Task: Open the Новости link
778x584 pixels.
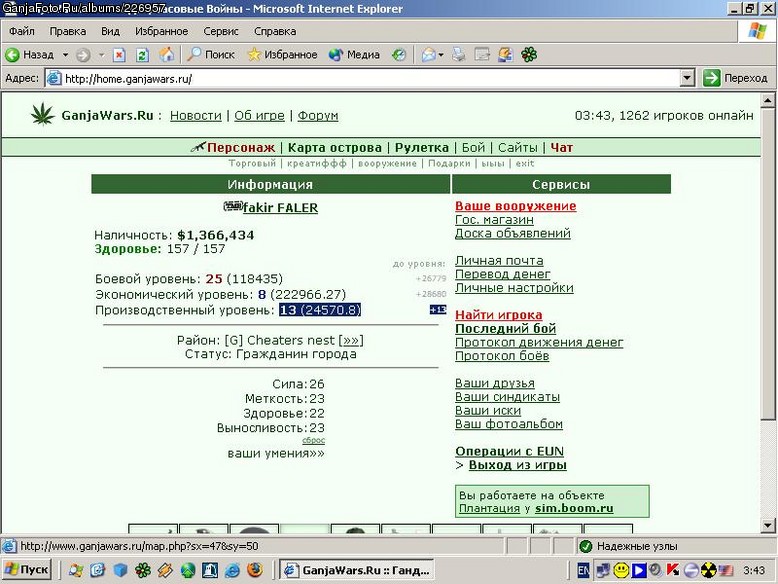Action: pos(195,116)
